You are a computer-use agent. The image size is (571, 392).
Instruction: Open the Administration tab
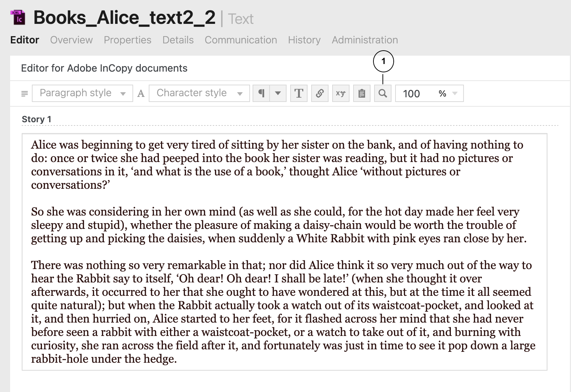(364, 40)
